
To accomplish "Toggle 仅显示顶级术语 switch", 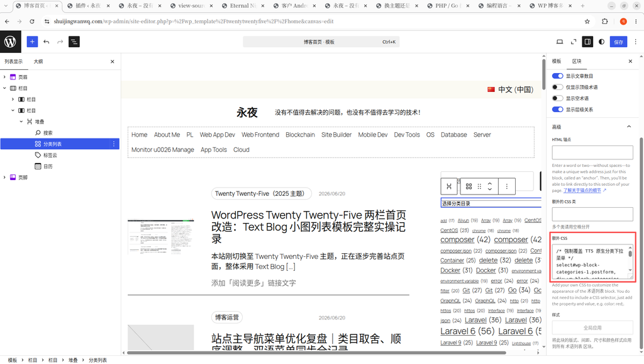I will 557,87.
